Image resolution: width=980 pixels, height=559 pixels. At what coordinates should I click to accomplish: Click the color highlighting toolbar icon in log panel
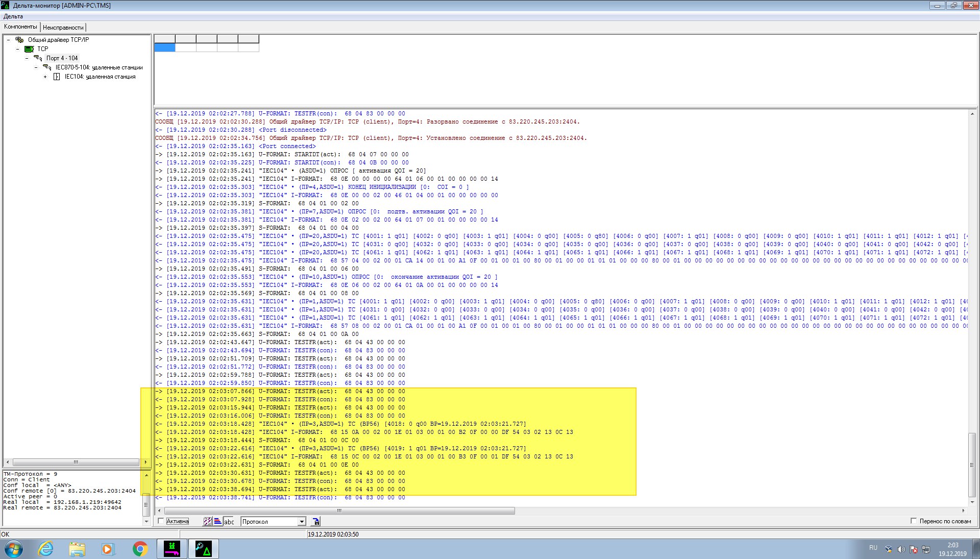(x=208, y=521)
